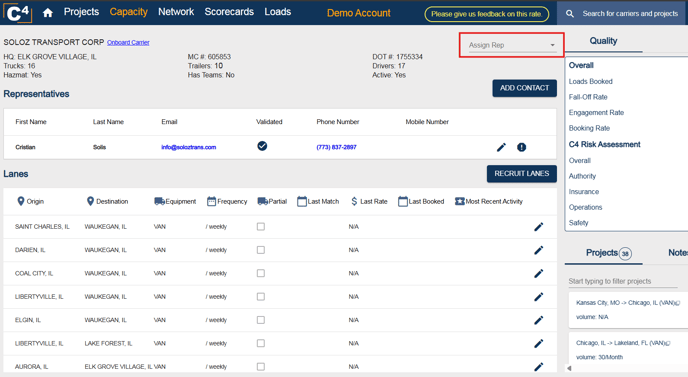Click the Last Match calendar icon
The height and width of the screenshot is (377, 688).
pos(302,201)
